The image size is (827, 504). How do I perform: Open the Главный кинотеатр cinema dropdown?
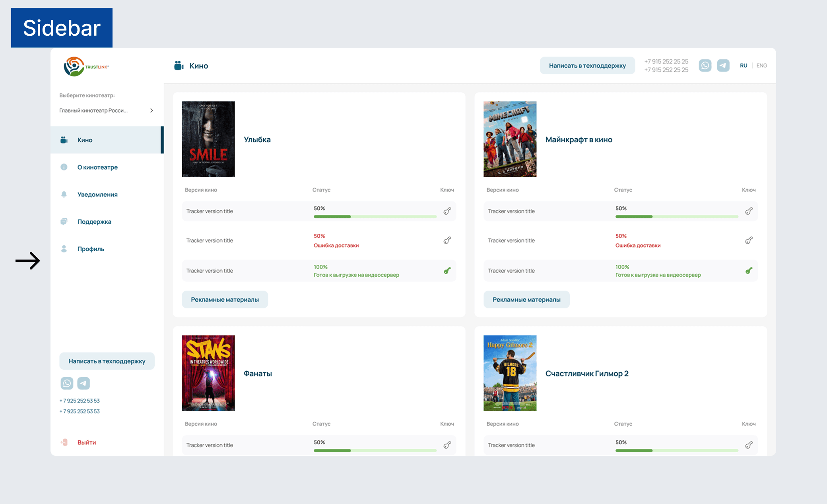[94, 110]
